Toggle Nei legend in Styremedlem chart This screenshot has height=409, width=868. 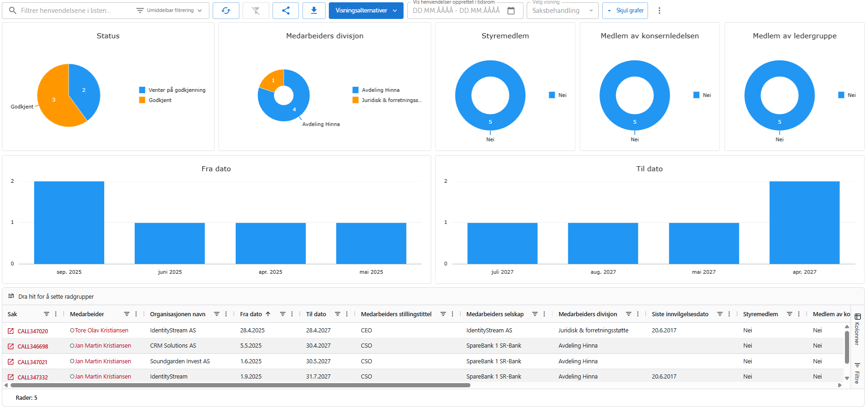pos(558,95)
